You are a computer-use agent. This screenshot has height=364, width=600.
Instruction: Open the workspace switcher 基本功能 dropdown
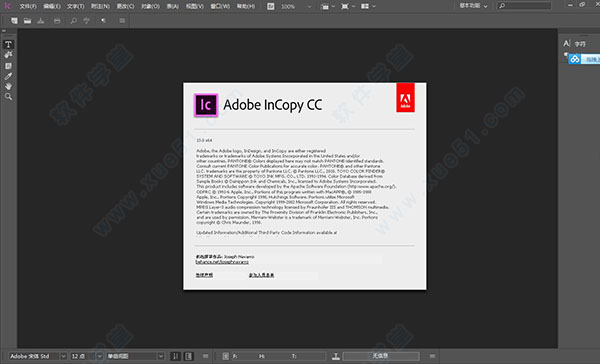[473, 6]
